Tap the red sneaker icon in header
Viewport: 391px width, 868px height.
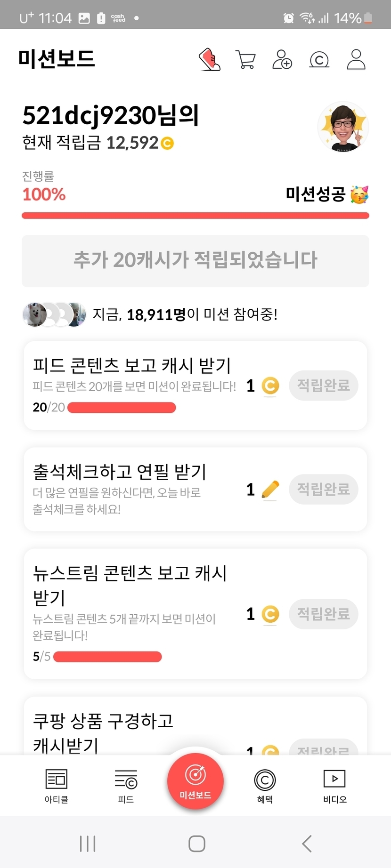pos(210,60)
